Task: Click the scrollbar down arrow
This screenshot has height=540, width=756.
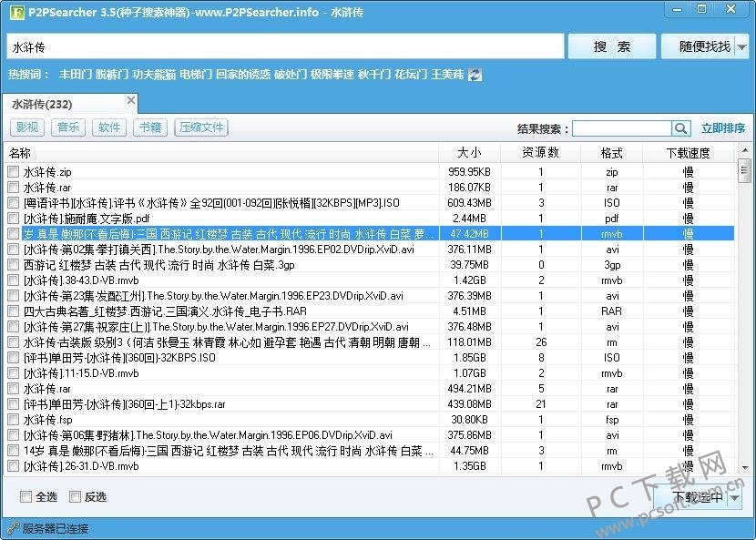Action: point(745,467)
